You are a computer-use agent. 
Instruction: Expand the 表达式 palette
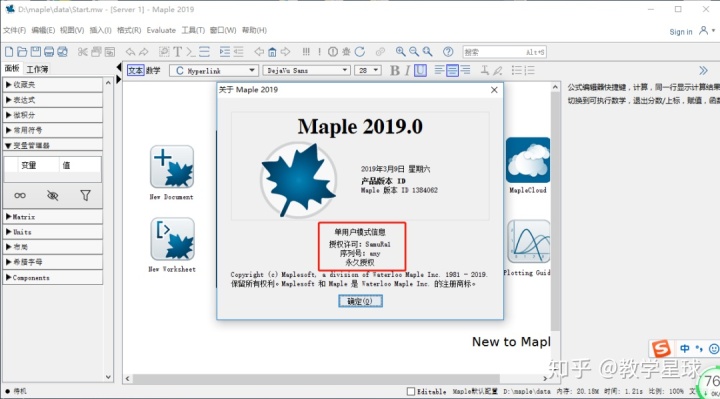[x=53, y=100]
